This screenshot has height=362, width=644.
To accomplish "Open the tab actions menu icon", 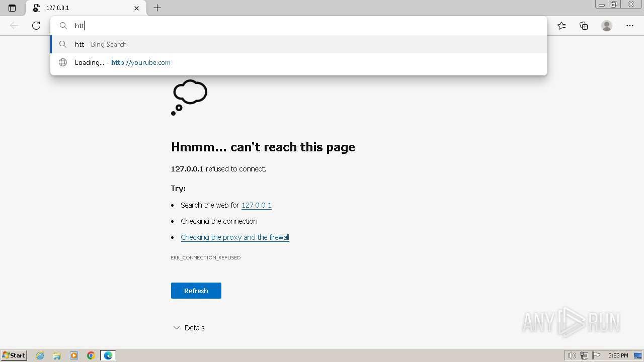I will (x=12, y=8).
